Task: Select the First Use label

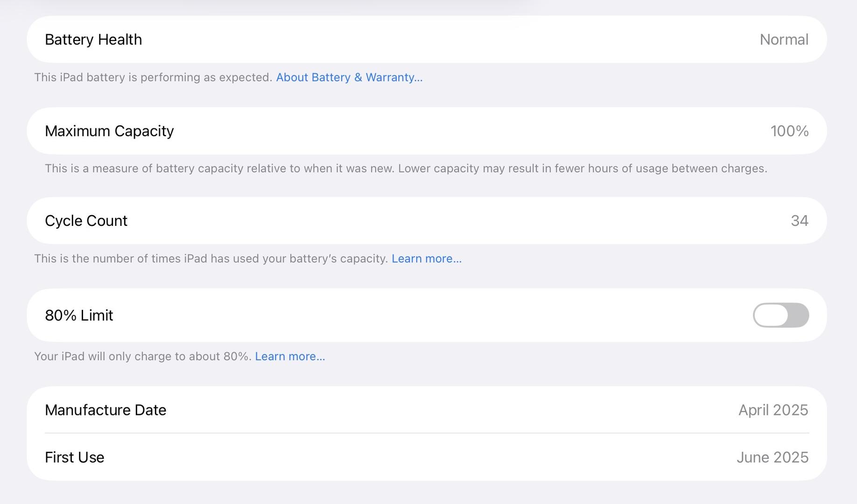Action: [x=74, y=457]
